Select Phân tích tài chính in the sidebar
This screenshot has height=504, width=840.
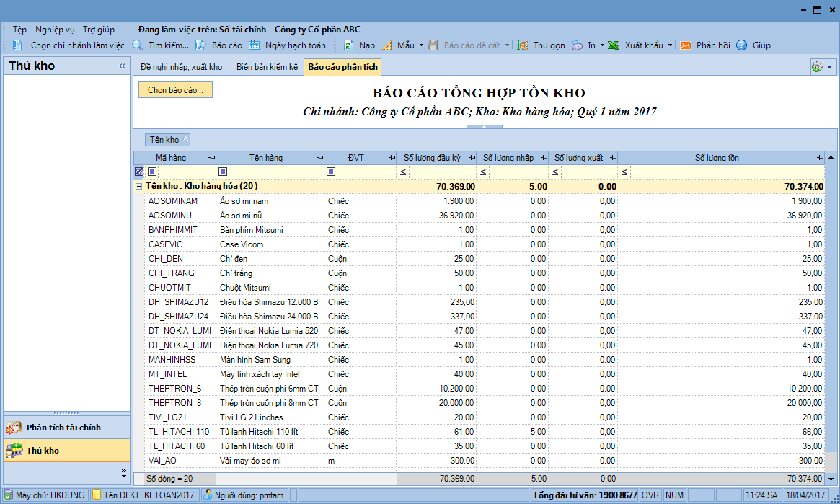pyautogui.click(x=63, y=428)
